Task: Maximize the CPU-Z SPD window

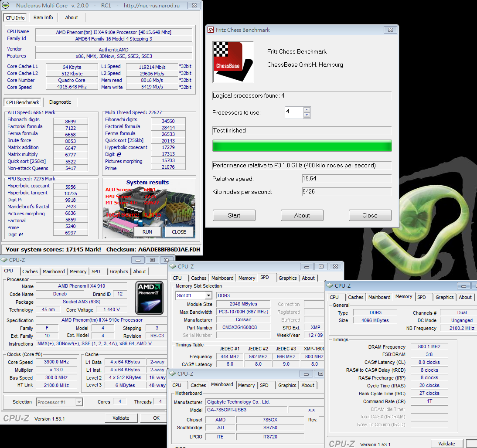Action: pos(321,267)
